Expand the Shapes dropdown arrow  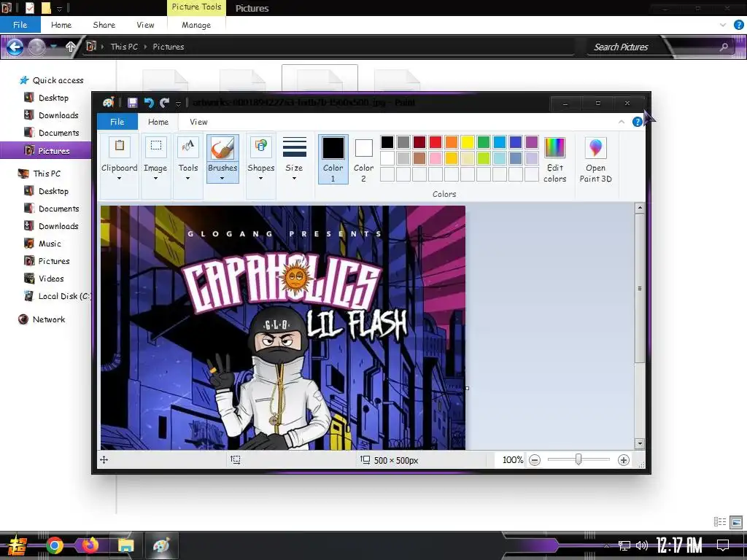point(260,179)
